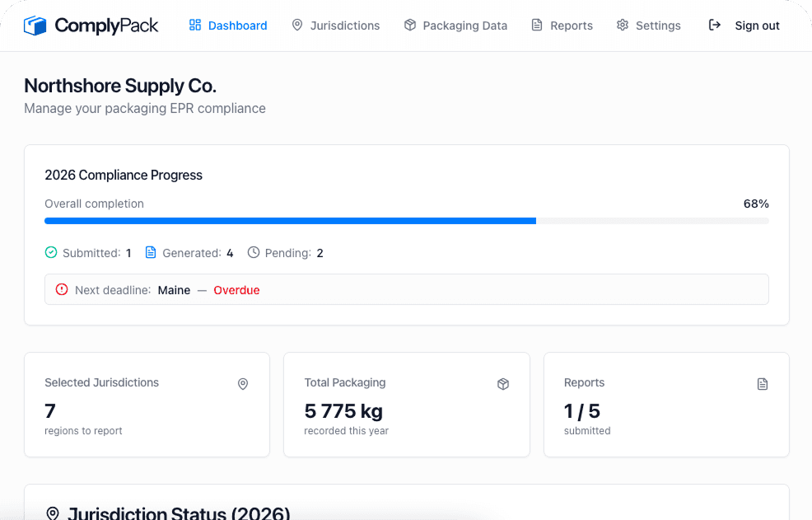This screenshot has height=520, width=812.
Task: Click the Packaging Data box icon
Action: click(x=409, y=26)
